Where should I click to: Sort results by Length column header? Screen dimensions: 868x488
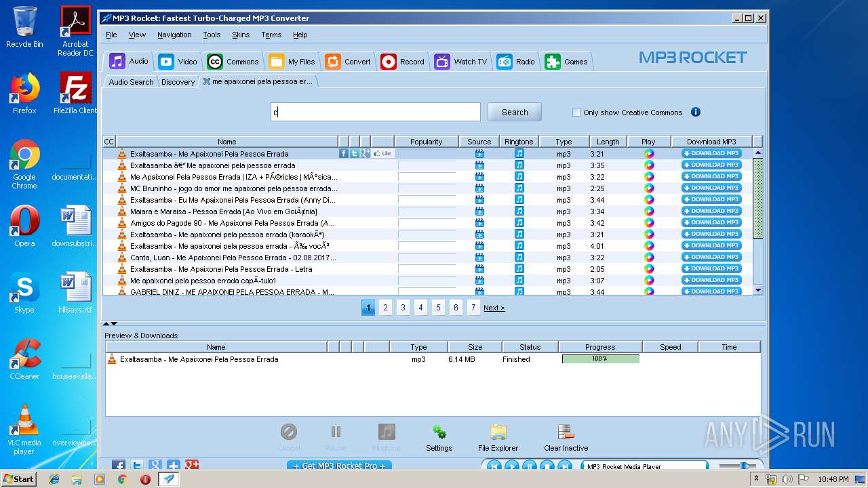[x=608, y=142]
